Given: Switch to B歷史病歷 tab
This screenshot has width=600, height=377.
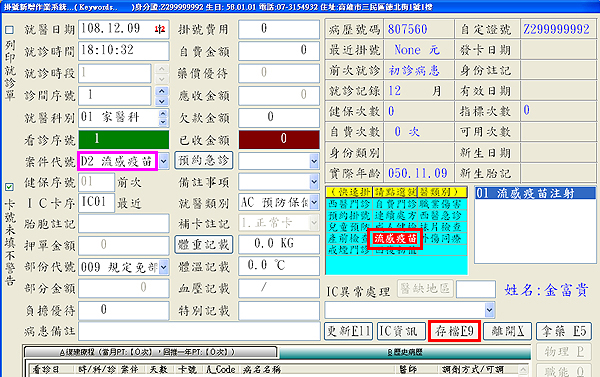Looking at the screenshot, I should 404,352.
